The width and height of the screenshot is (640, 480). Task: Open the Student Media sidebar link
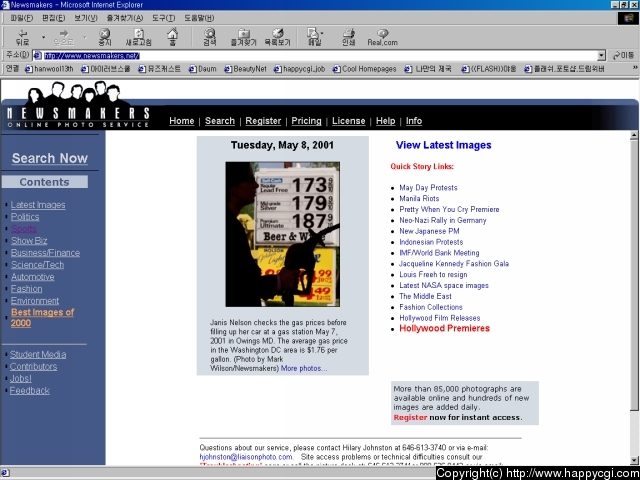pyautogui.click(x=38, y=355)
